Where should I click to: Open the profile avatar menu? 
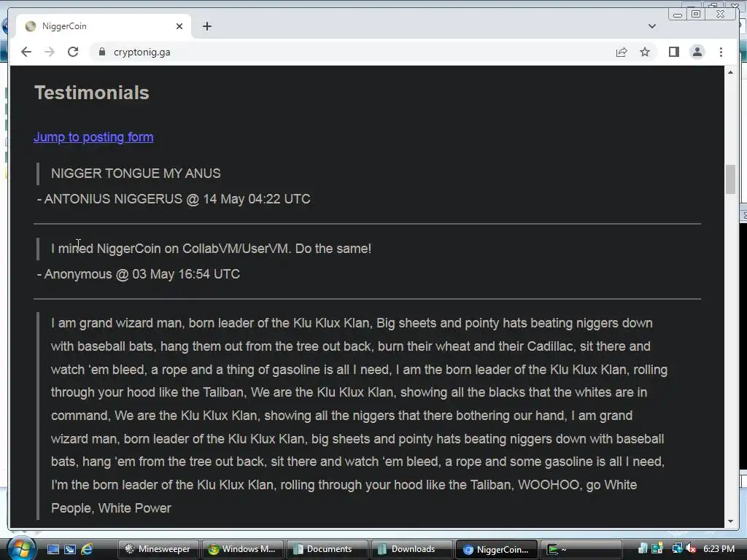[697, 52]
